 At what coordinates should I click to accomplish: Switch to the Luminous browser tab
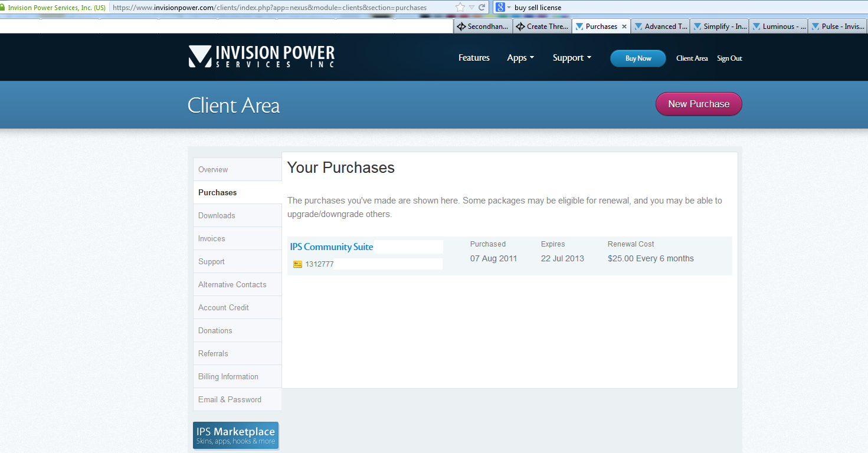[778, 27]
